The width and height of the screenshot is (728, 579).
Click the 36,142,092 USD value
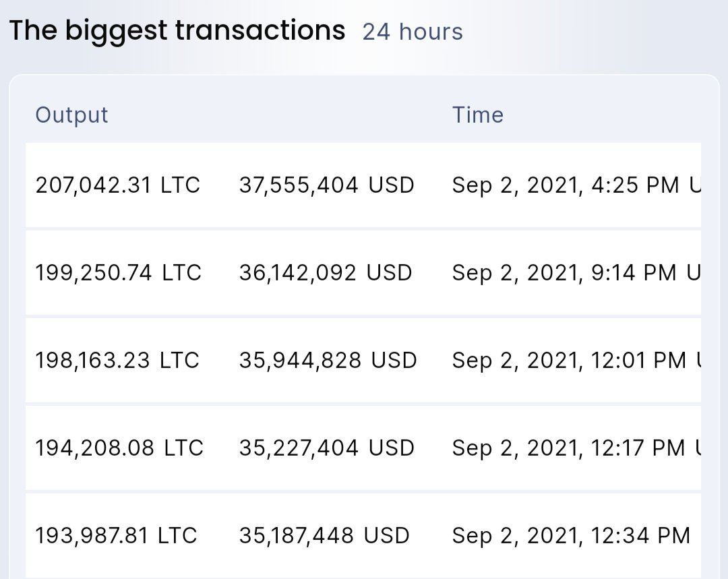point(326,272)
